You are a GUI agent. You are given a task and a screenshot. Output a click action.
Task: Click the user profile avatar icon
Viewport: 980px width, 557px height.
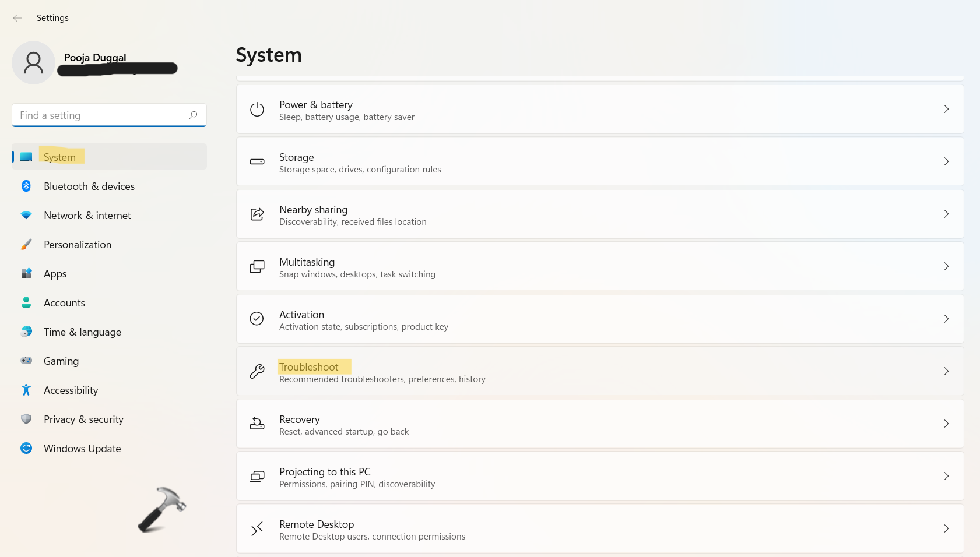click(x=33, y=63)
